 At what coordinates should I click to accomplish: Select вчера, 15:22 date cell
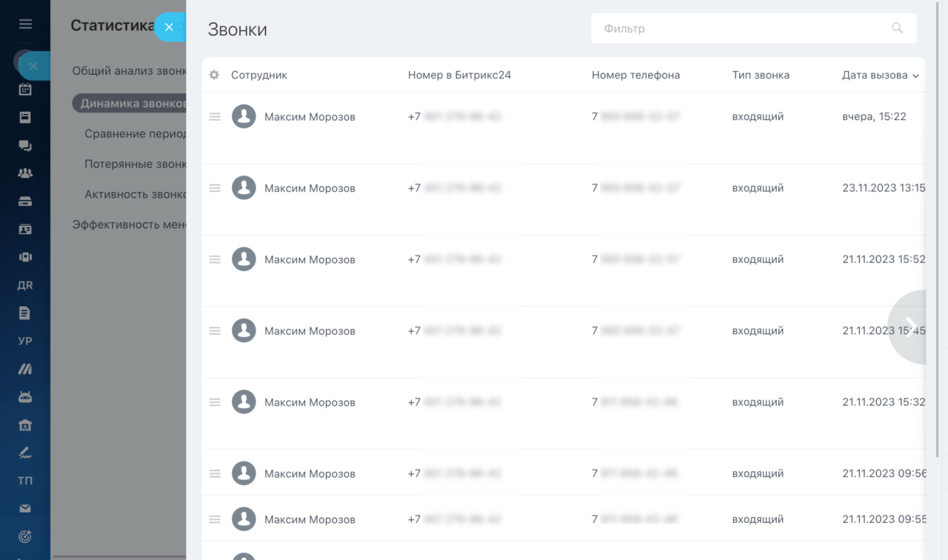click(x=874, y=116)
